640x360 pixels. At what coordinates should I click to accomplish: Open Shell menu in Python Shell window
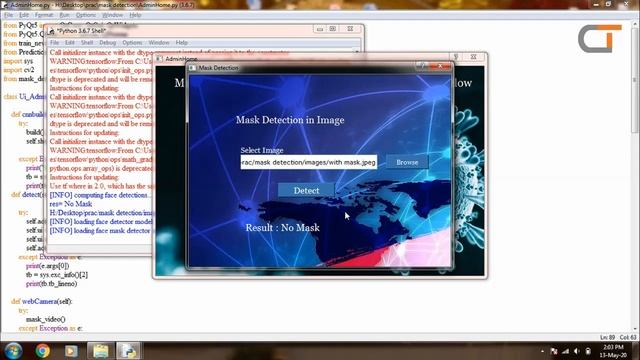click(x=87, y=42)
